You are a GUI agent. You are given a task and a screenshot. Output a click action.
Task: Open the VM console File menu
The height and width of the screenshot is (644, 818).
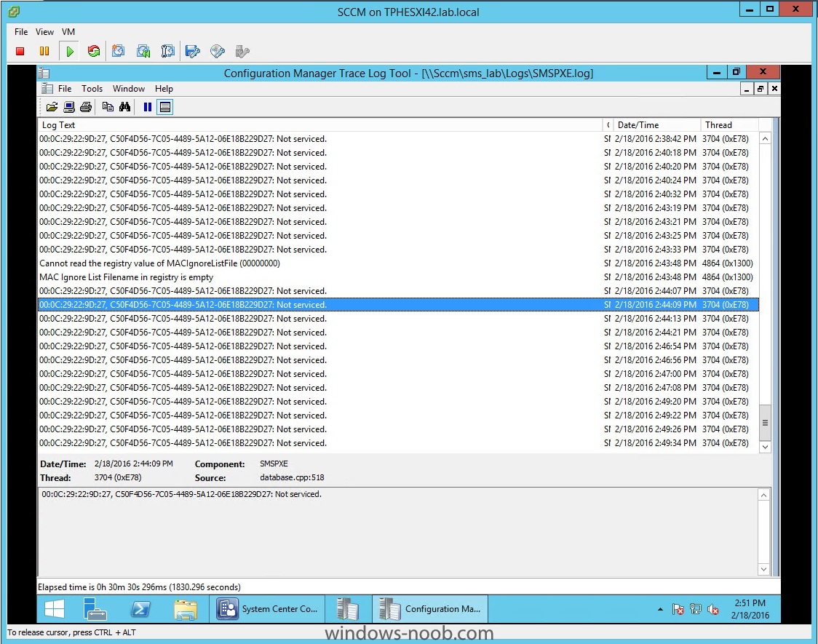tap(21, 32)
